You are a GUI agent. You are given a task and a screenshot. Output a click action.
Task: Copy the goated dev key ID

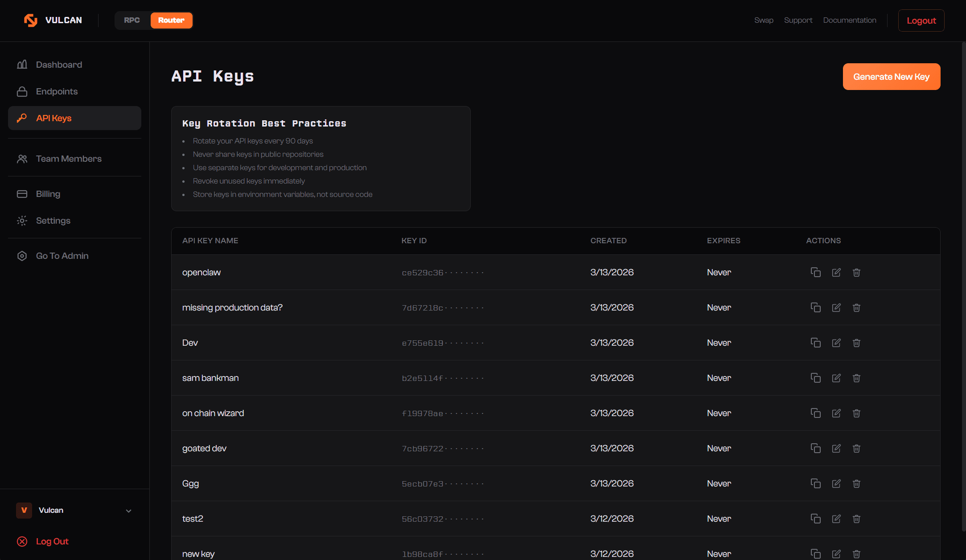pos(815,448)
